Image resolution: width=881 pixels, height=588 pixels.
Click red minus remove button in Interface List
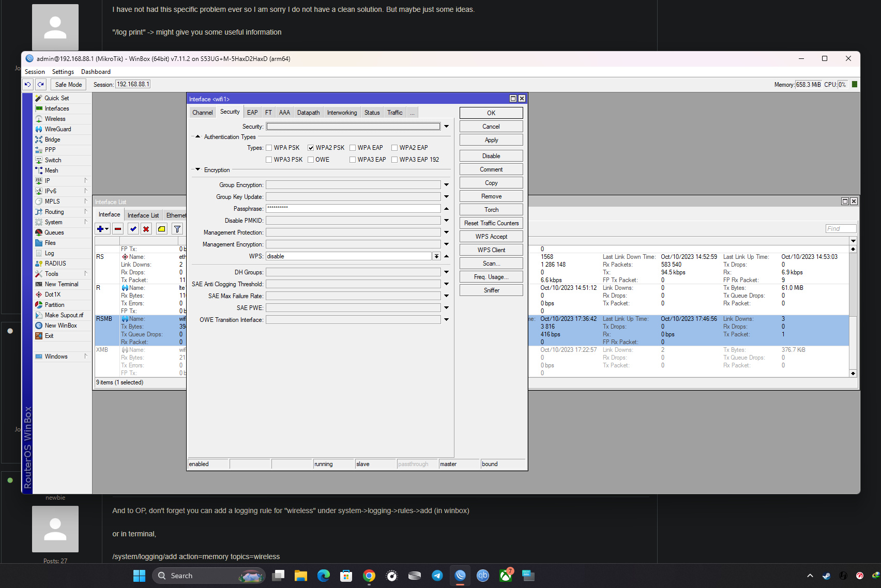118,229
